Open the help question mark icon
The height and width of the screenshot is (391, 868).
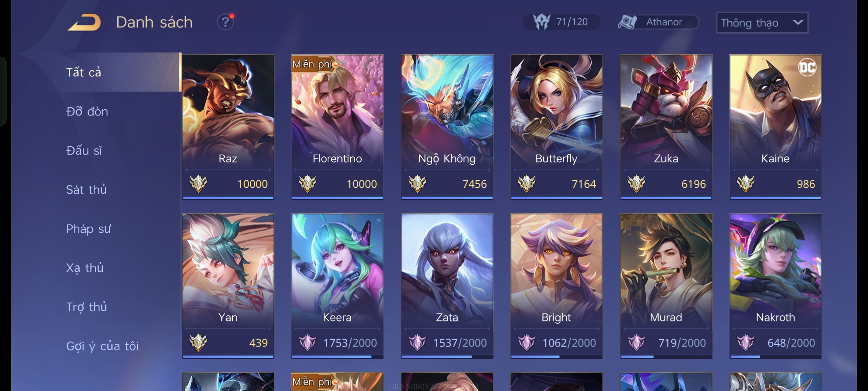click(225, 22)
